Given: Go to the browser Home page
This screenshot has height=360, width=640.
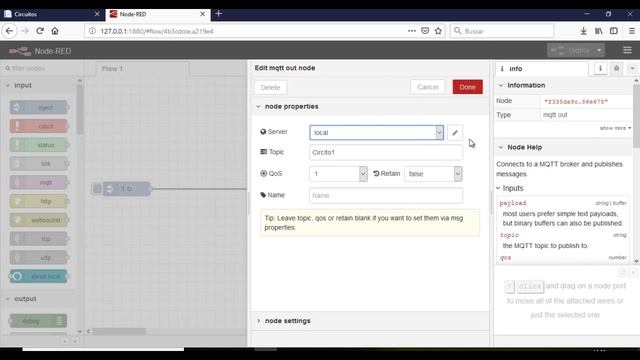Looking at the screenshot, I should click(55, 31).
